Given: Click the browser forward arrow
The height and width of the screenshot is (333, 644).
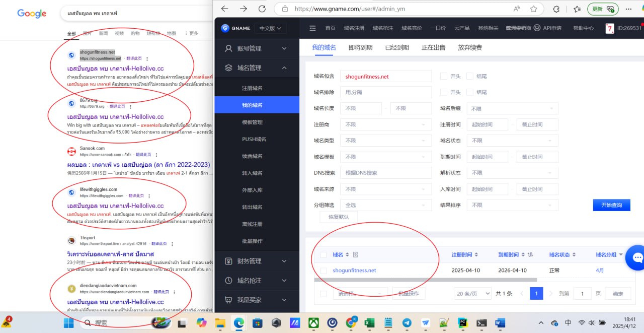Looking at the screenshot, I should (244, 9).
